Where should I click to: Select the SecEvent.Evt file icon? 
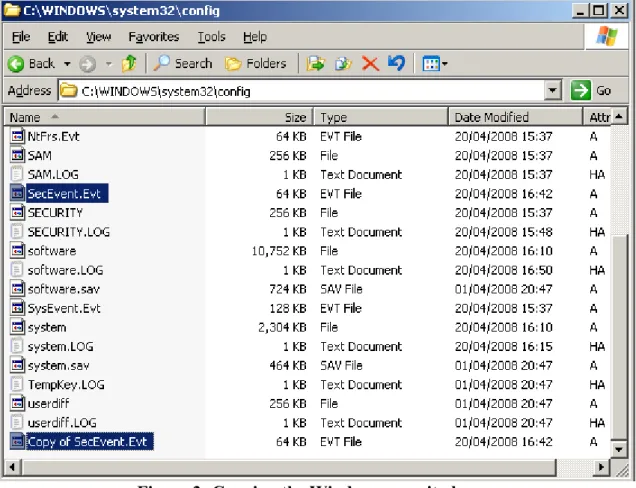[x=17, y=193]
